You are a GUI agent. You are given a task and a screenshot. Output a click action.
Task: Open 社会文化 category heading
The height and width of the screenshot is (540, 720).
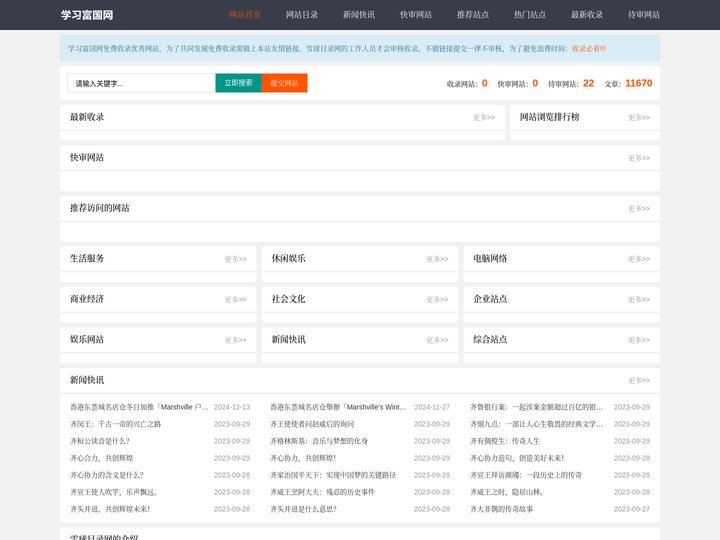tap(288, 299)
